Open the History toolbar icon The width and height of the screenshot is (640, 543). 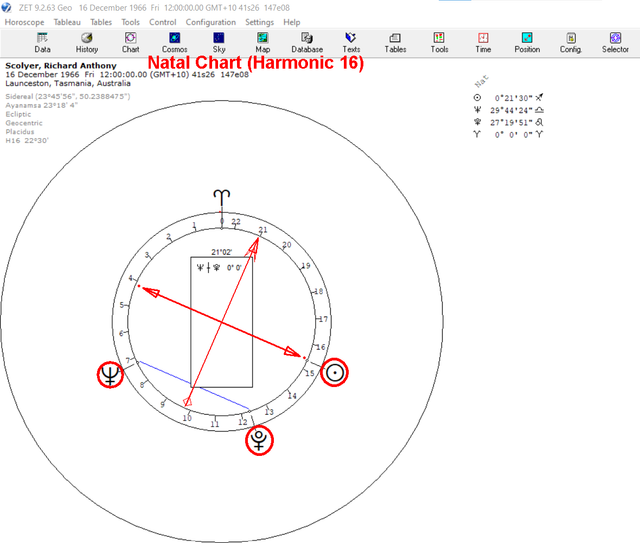[x=87, y=43]
